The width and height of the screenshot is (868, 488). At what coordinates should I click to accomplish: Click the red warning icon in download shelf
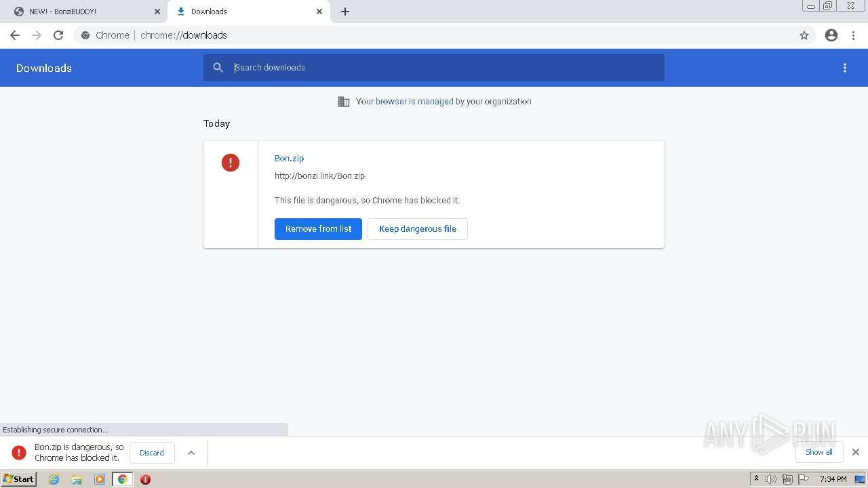coord(19,452)
